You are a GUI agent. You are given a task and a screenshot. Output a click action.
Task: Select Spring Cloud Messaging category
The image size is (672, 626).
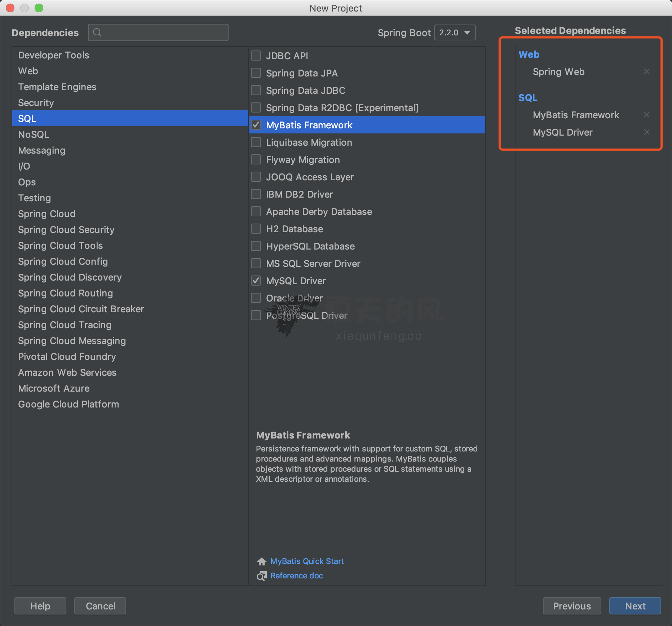[130, 341]
